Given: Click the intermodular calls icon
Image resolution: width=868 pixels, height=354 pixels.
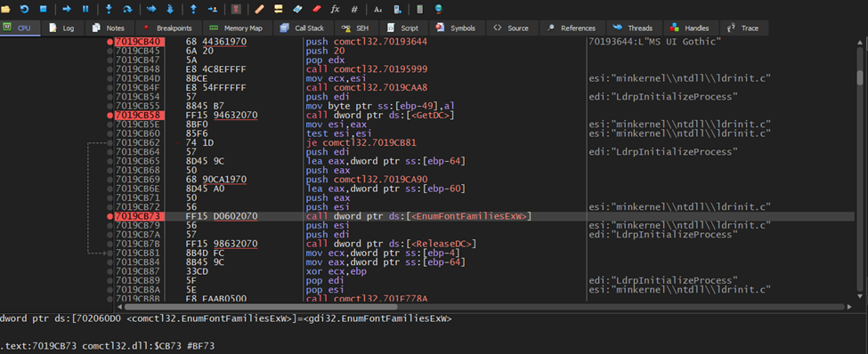Looking at the screenshot, I should point(396,9).
